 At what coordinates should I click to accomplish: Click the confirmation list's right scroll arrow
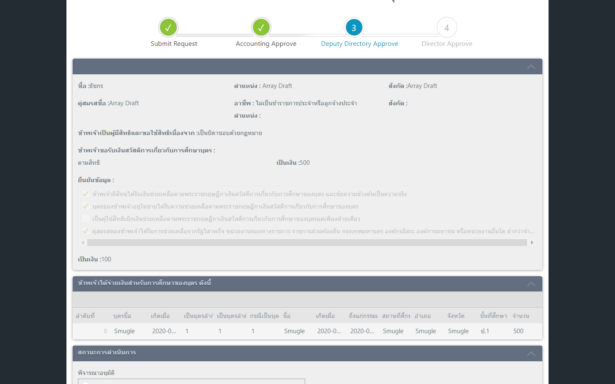click(x=532, y=243)
